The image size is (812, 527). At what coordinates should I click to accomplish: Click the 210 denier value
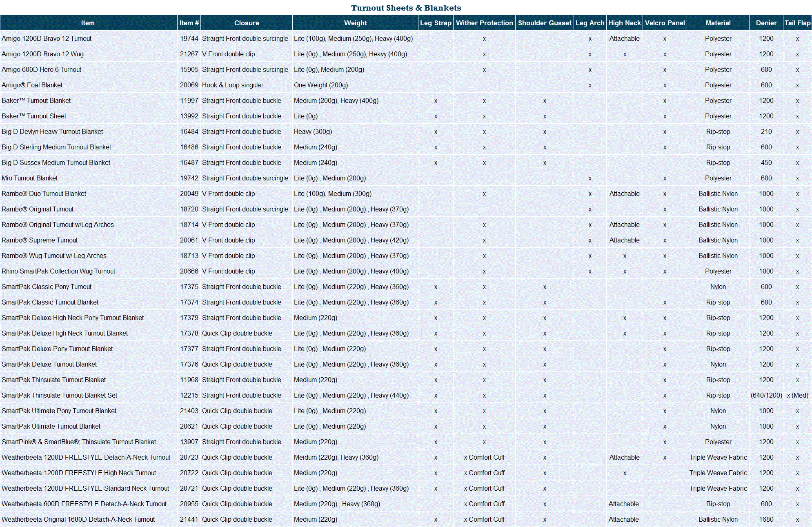pyautogui.click(x=766, y=131)
